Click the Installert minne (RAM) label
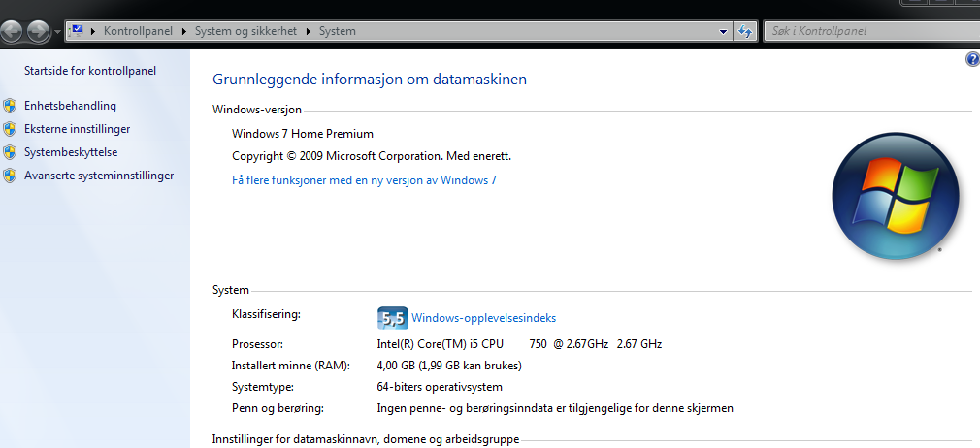The image size is (980, 448). pos(291,365)
